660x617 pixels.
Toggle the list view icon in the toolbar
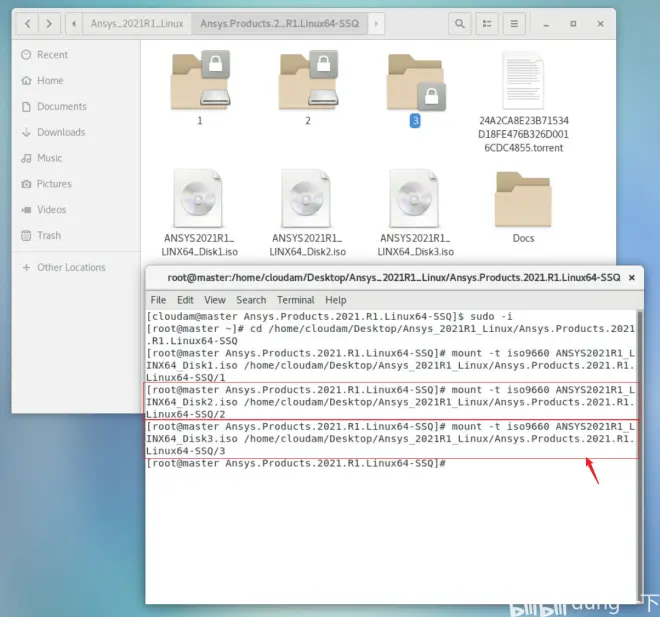(x=487, y=24)
